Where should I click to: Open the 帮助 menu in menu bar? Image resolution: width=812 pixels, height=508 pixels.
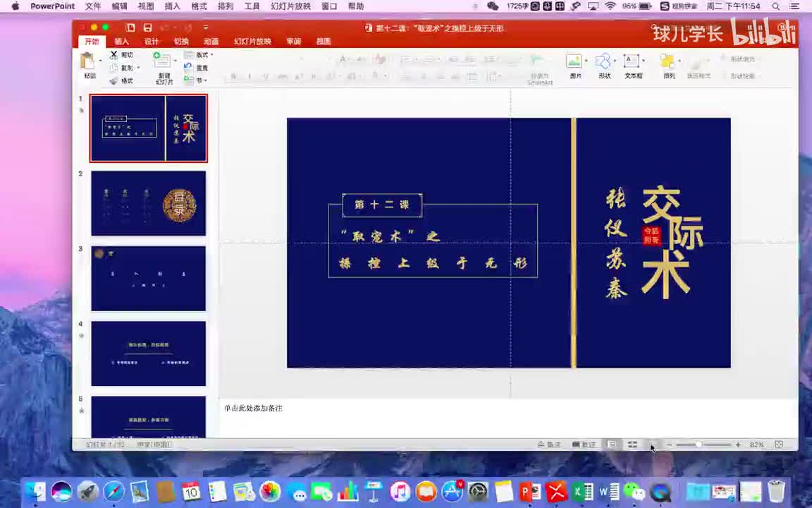[356, 6]
